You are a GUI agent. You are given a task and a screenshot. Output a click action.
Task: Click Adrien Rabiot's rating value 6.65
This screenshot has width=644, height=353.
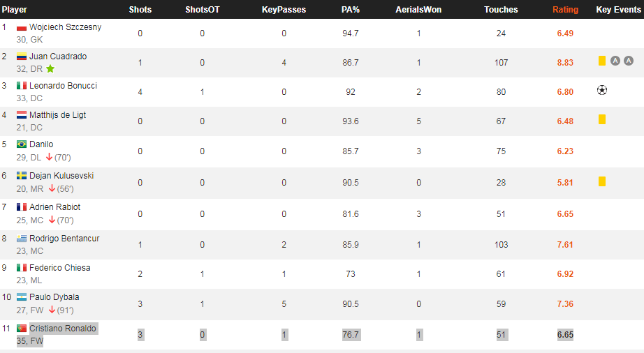[x=565, y=214]
